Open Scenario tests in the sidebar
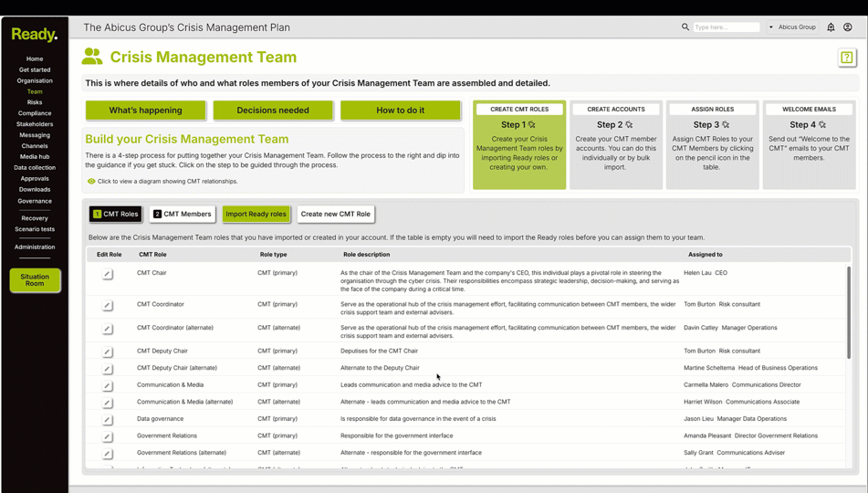The height and width of the screenshot is (493, 868). (35, 229)
